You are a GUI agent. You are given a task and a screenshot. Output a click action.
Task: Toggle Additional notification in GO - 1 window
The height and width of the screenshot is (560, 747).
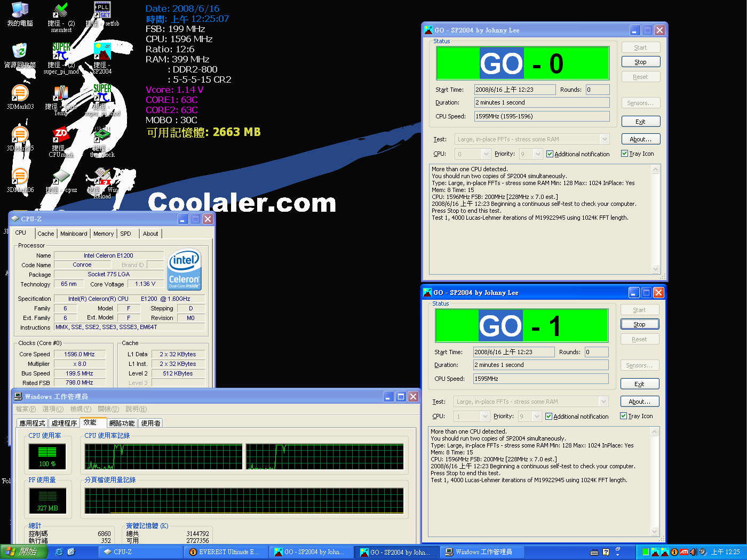[x=577, y=417]
